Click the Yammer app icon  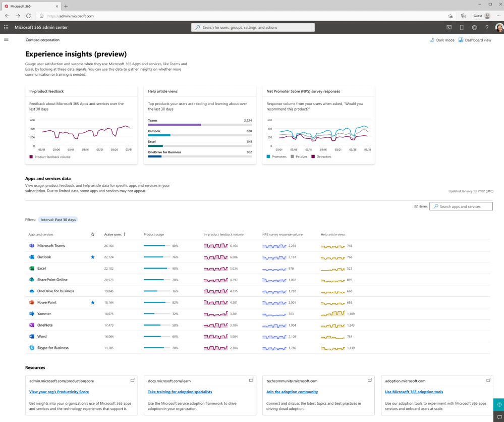tap(32, 313)
